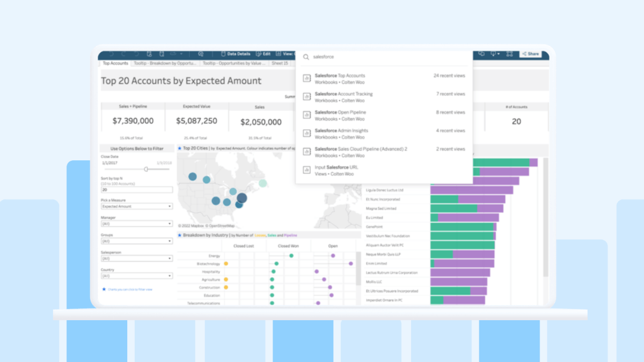Click the Data Details cylinder icon

click(x=224, y=54)
